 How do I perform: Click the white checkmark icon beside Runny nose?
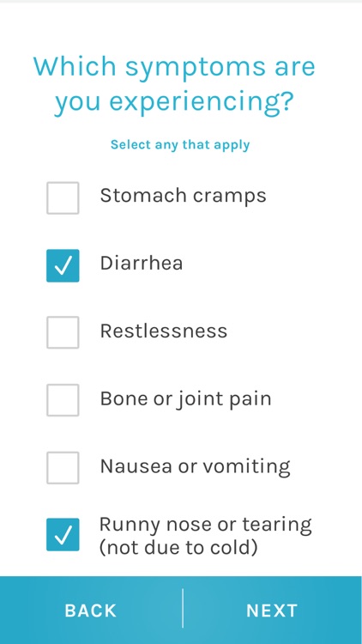pyautogui.click(x=63, y=535)
